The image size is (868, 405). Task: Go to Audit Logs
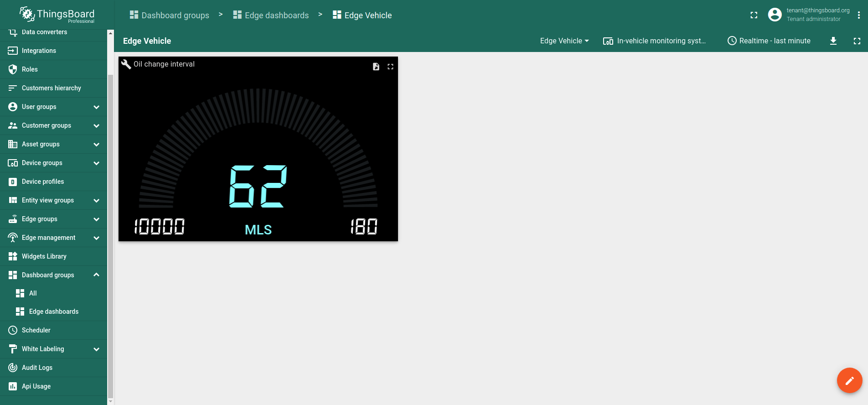[x=37, y=368]
